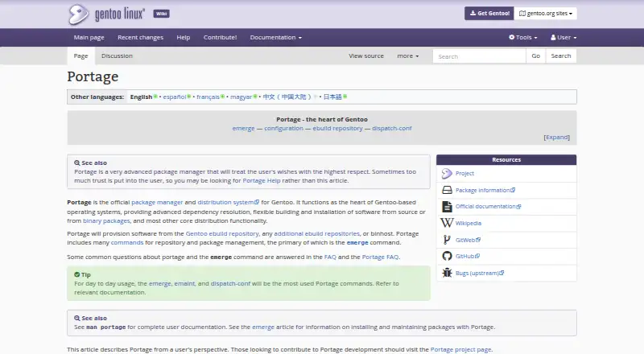Open the Portage project page link

coord(460,349)
